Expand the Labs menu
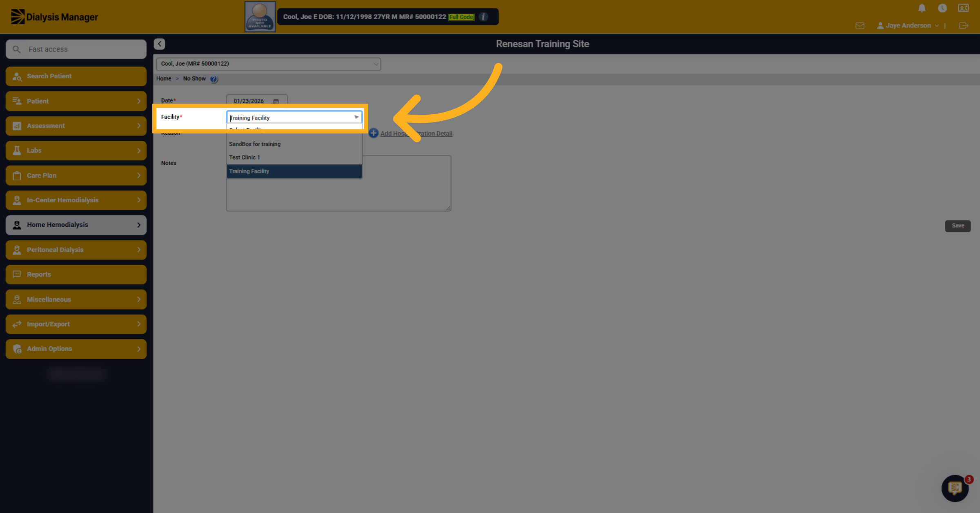 pyautogui.click(x=76, y=151)
